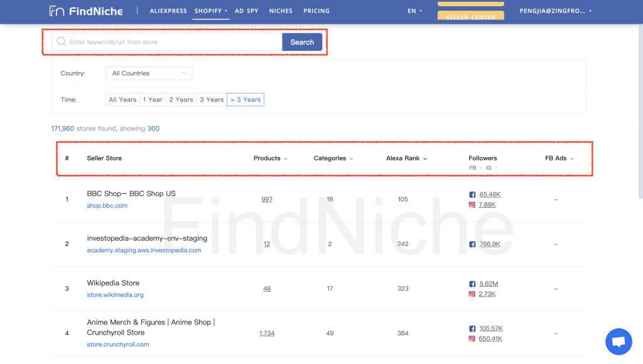
Task: Click Instagram icon in Crunchyroll Store row
Action: [472, 339]
